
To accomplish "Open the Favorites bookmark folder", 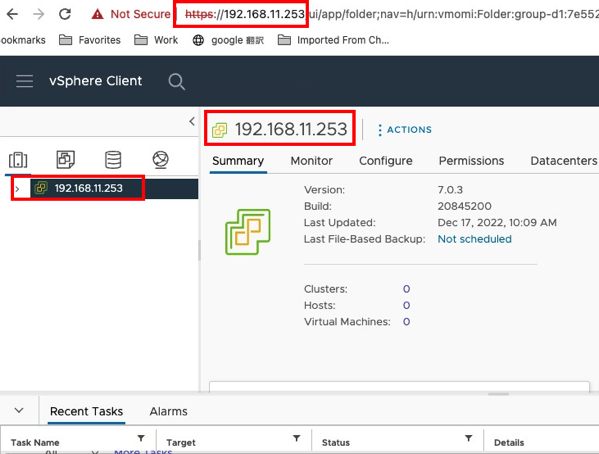I will pyautogui.click(x=90, y=40).
